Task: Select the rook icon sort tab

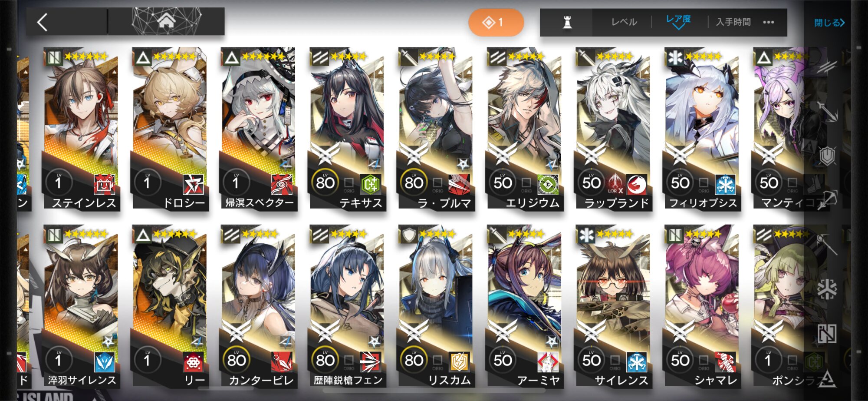Action: click(x=567, y=22)
